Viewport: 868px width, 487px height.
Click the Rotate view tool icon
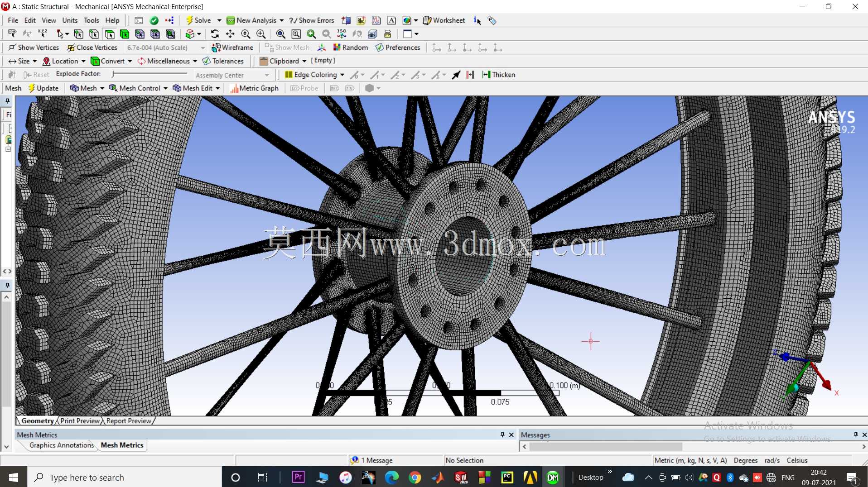pyautogui.click(x=215, y=34)
